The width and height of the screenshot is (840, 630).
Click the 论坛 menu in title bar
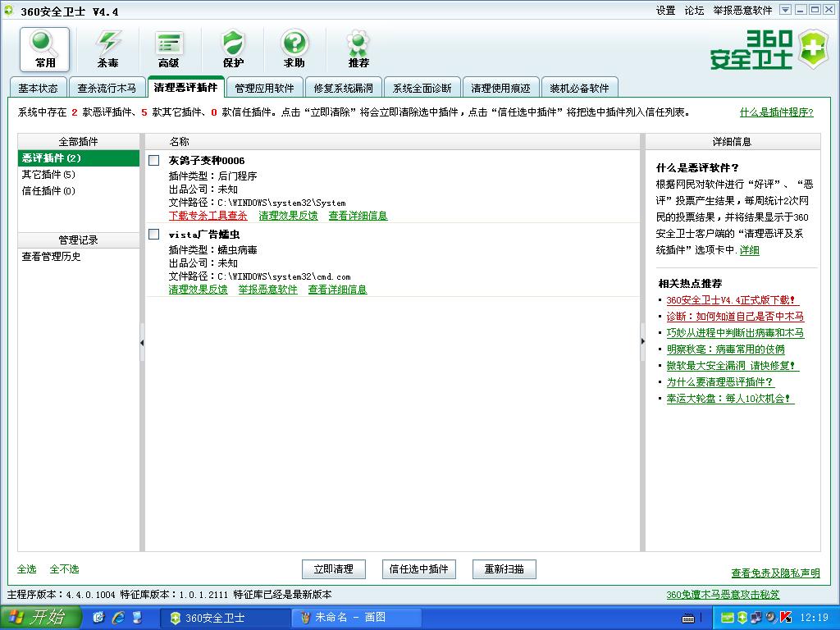[x=694, y=11]
